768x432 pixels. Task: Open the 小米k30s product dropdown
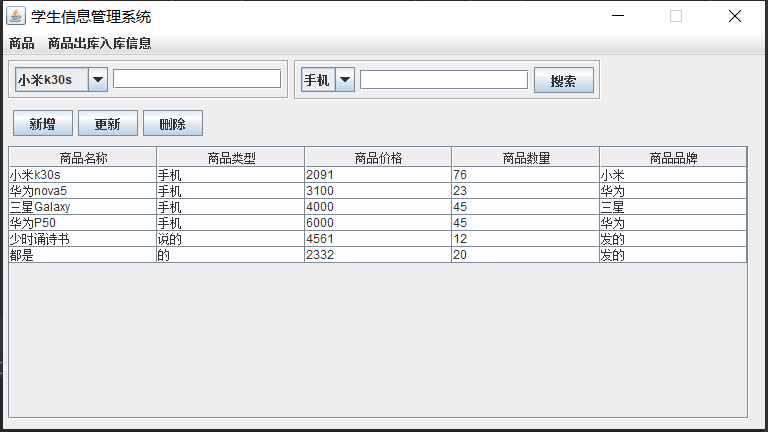click(x=98, y=80)
